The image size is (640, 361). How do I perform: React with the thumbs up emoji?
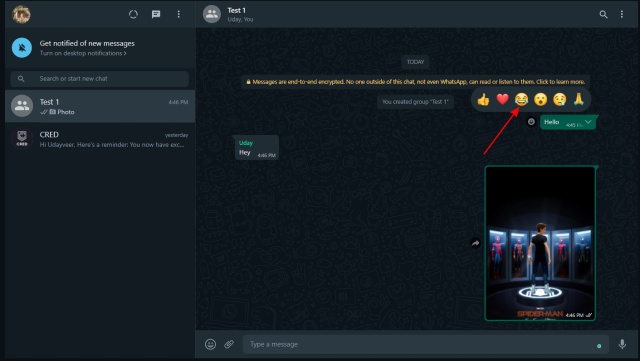tap(483, 99)
